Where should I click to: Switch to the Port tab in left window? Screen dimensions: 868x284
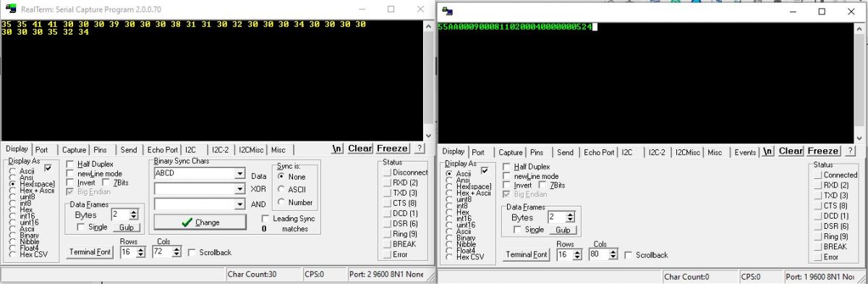(42, 150)
